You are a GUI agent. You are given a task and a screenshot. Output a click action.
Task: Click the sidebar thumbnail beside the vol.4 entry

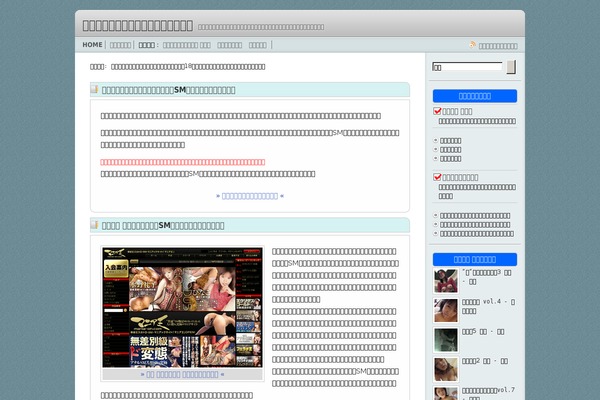(x=446, y=310)
